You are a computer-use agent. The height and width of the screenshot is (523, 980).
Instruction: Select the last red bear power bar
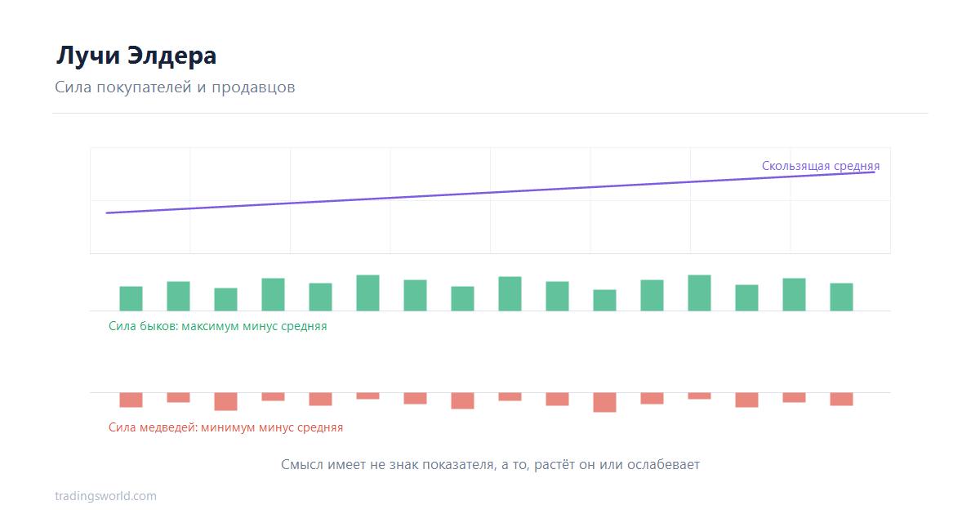841,399
